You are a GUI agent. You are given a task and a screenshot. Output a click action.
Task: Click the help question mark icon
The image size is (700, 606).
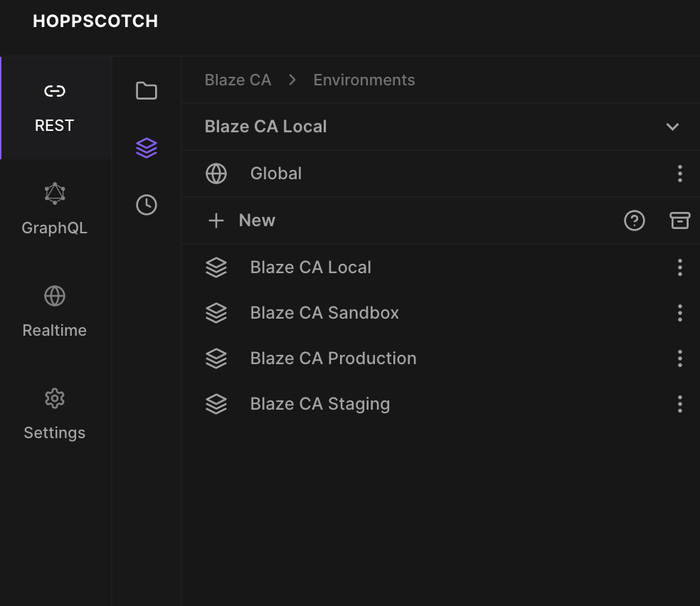[x=634, y=220]
